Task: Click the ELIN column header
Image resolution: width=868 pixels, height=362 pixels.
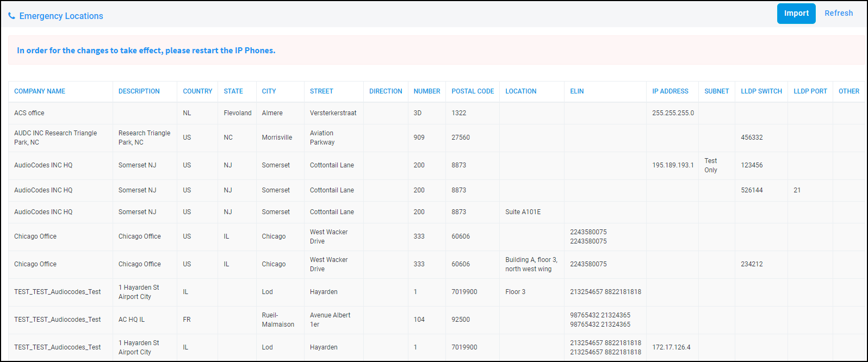Action: click(577, 91)
